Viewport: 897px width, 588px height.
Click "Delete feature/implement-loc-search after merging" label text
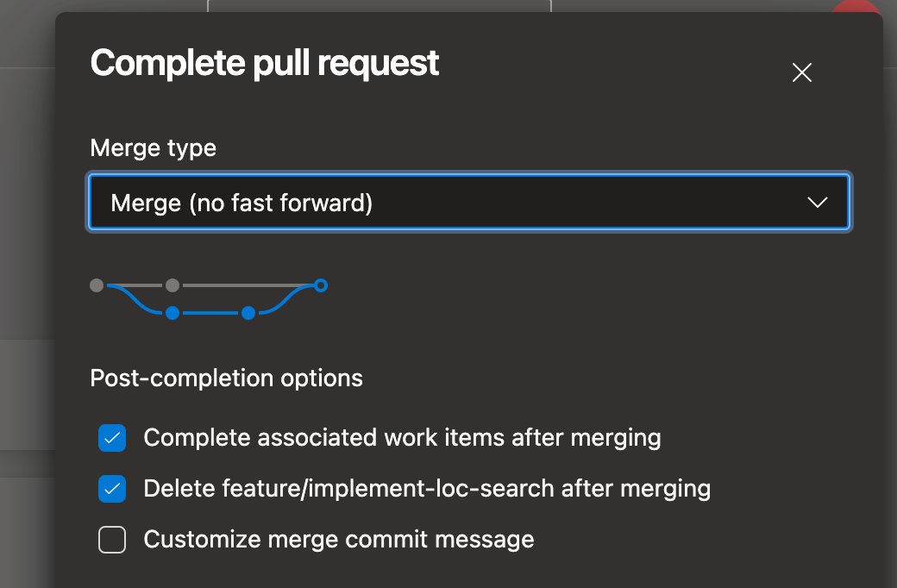(427, 489)
